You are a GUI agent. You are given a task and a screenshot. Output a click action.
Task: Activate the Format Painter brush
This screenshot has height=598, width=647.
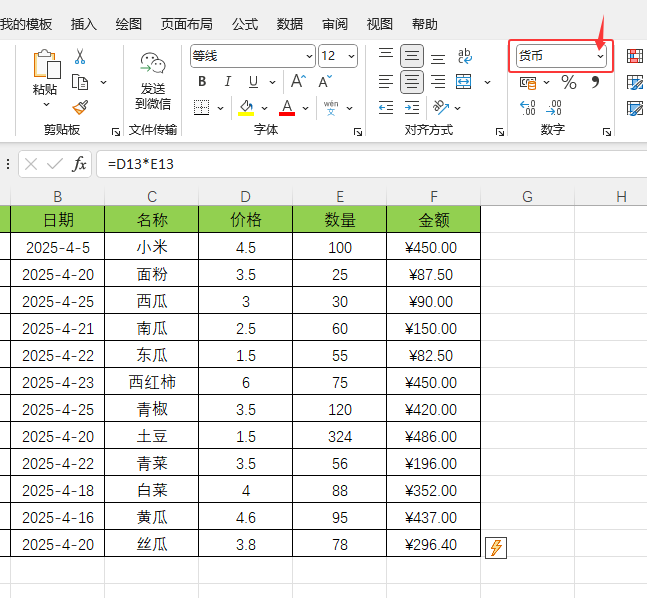coord(80,107)
